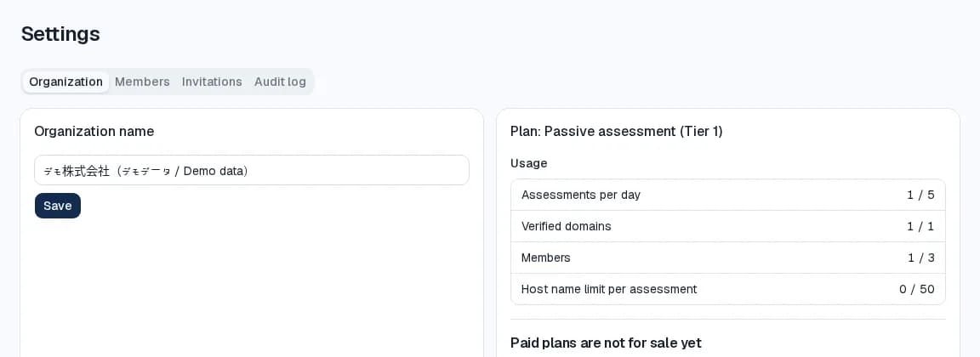Viewport: 980px width, 357px height.
Task: Select the 0 / 50 host name value
Action: tap(917, 289)
